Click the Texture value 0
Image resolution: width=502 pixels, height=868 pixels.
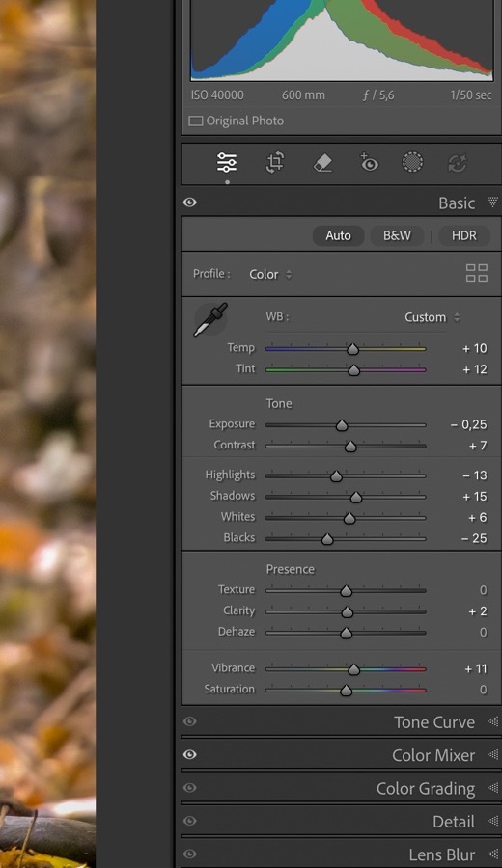click(483, 590)
